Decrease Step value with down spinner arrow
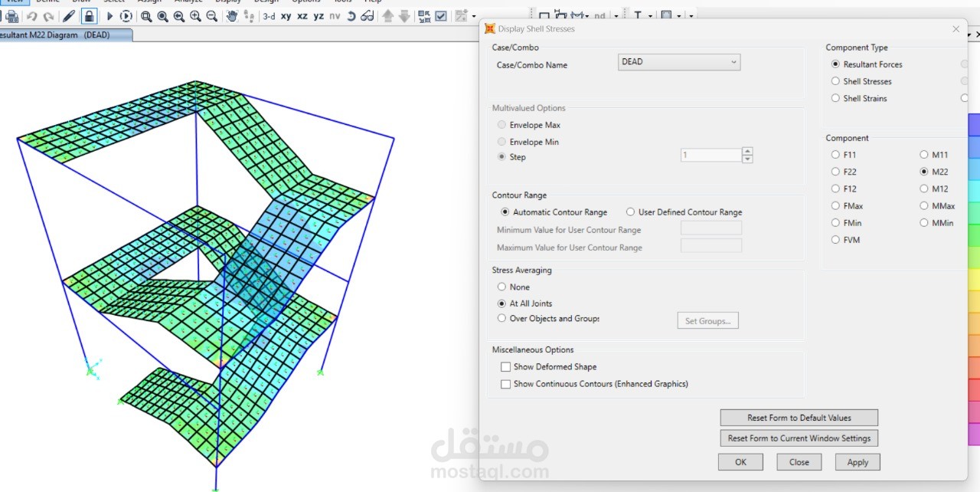 pos(747,159)
